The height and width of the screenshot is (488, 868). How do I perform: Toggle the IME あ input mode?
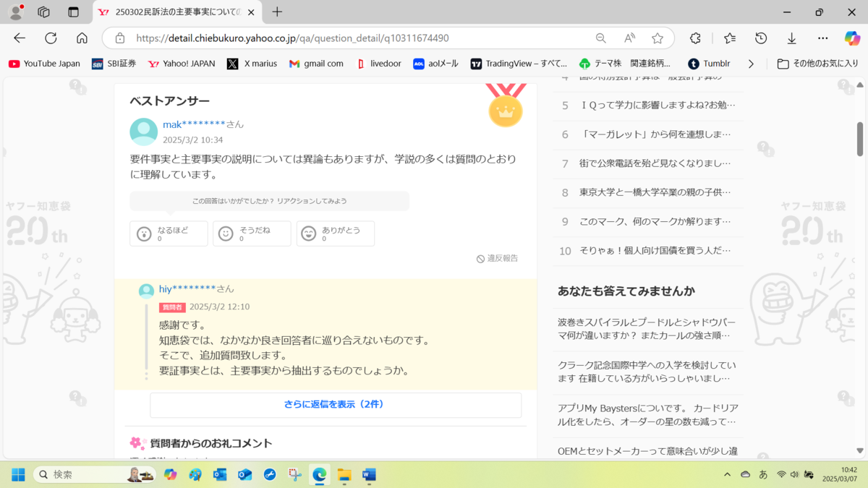763,475
